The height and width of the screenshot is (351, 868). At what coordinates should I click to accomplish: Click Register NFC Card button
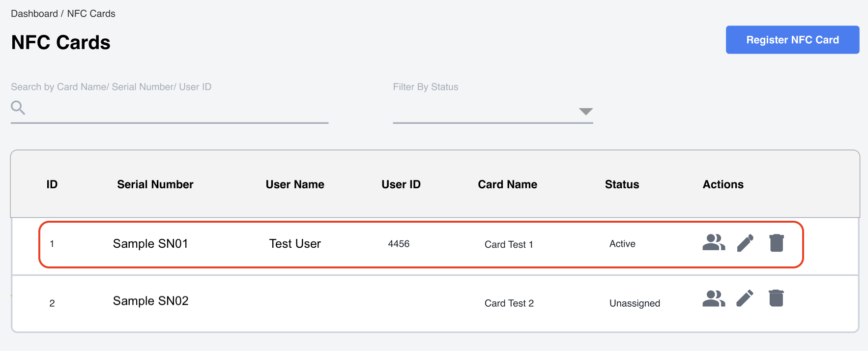[792, 40]
